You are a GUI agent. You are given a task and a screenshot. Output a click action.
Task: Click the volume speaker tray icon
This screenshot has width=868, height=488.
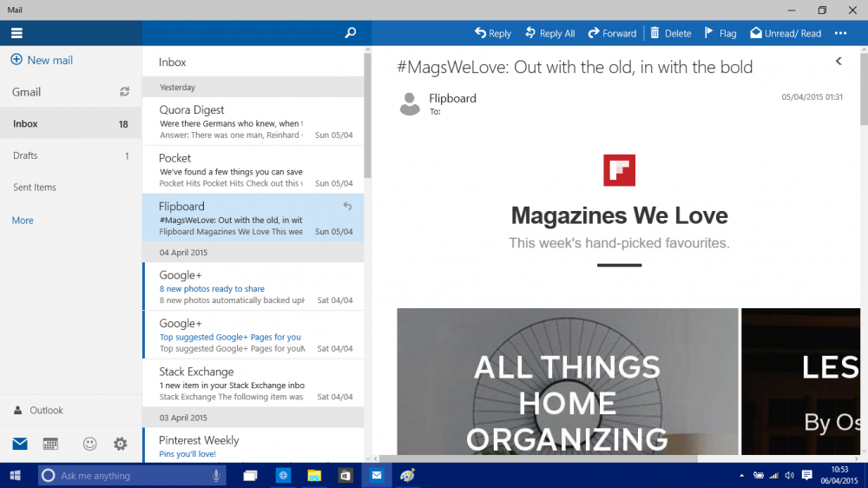(x=789, y=475)
